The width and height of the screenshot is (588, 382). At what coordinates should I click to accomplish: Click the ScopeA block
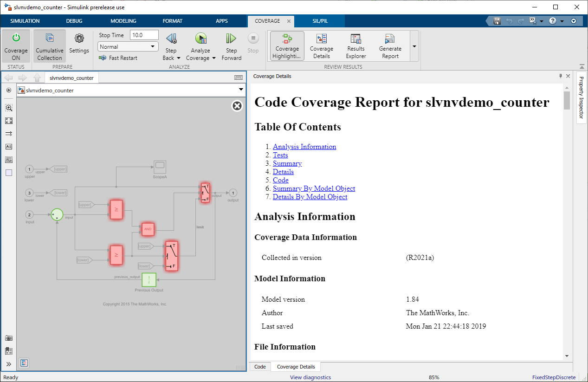[160, 167]
